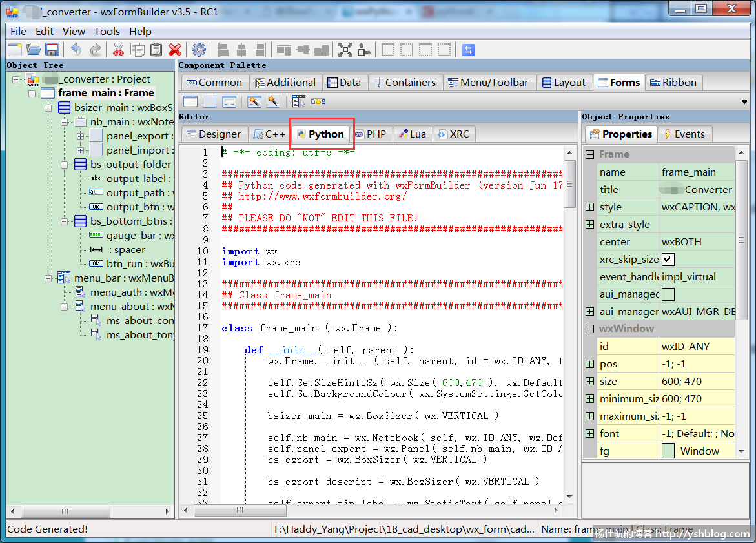Toggle Stretch proportion icon

pos(364,50)
